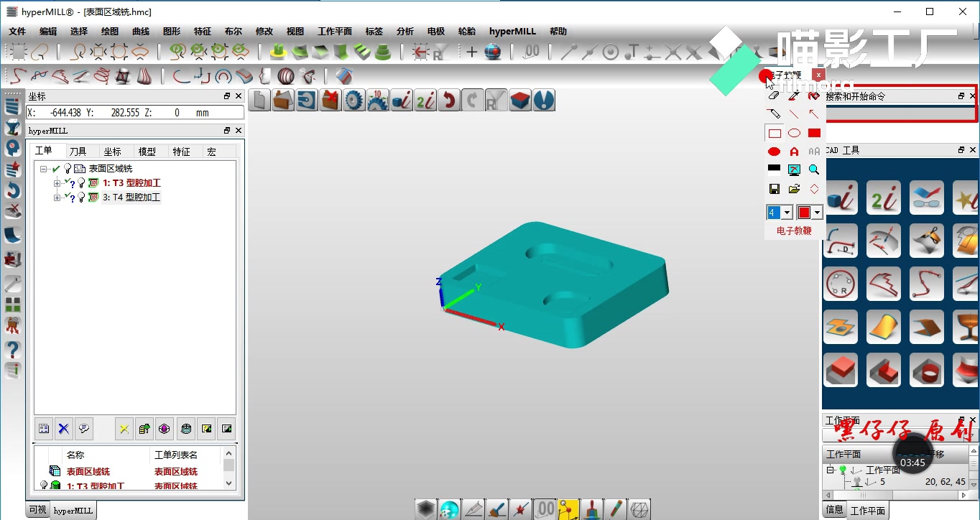Open the hyperMILL menu in the menu bar
Image resolution: width=980 pixels, height=520 pixels.
(513, 32)
